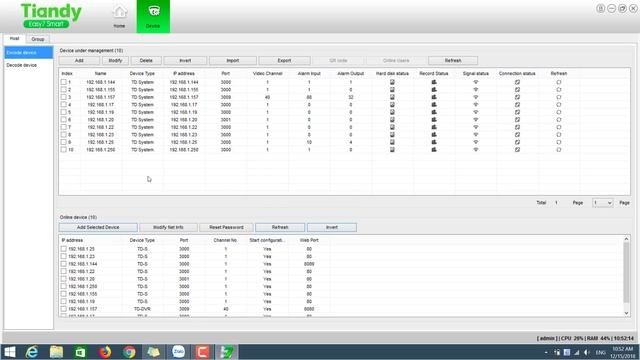Open the page number dropdown

(602, 203)
